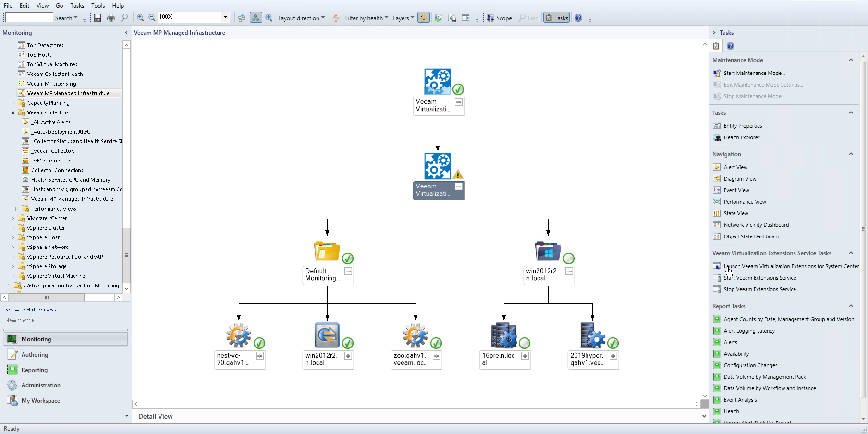The height and width of the screenshot is (434, 868).
Task: Select the win2012r2.n.local group node icon
Action: (x=548, y=251)
